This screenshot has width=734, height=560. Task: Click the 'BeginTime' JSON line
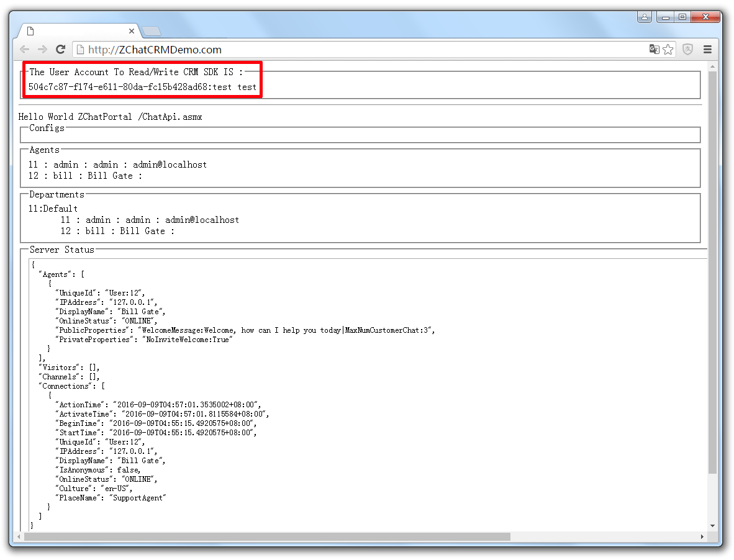(x=156, y=423)
